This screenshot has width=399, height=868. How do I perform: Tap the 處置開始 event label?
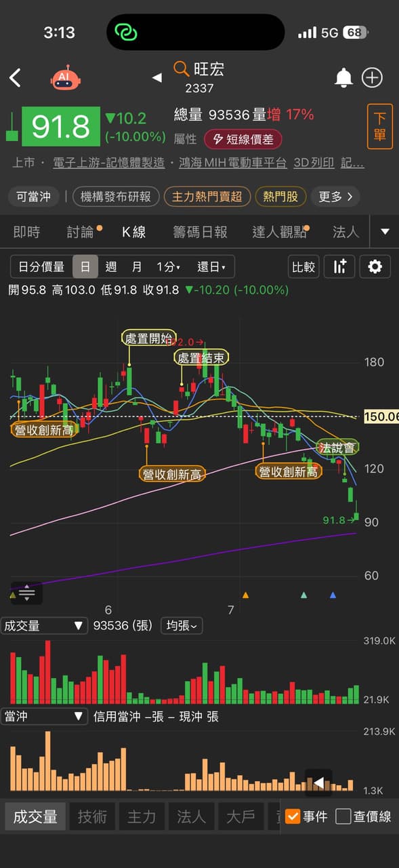click(x=148, y=337)
